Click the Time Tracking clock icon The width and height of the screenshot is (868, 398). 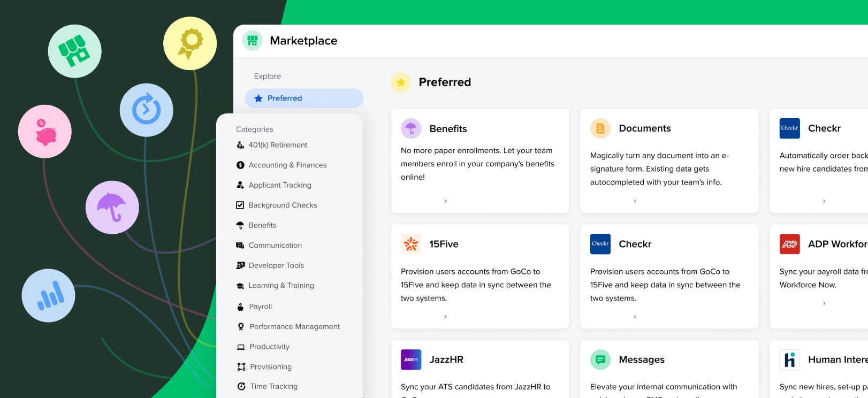[241, 386]
